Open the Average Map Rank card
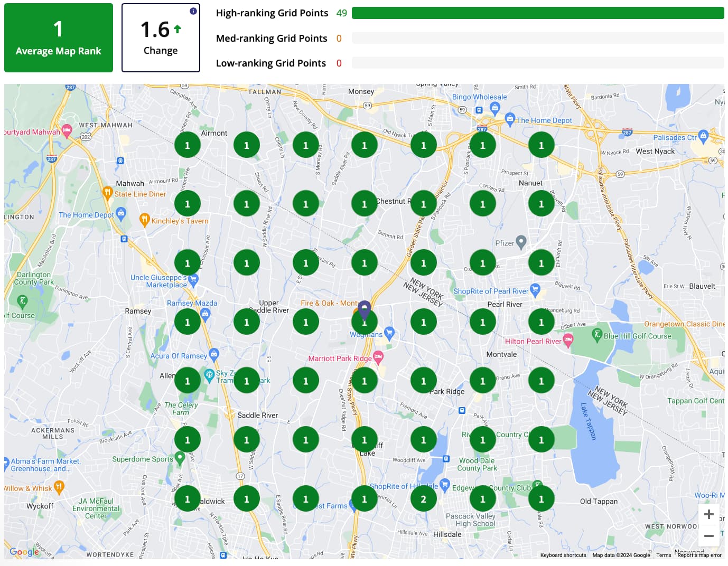The image size is (728, 566). click(59, 38)
